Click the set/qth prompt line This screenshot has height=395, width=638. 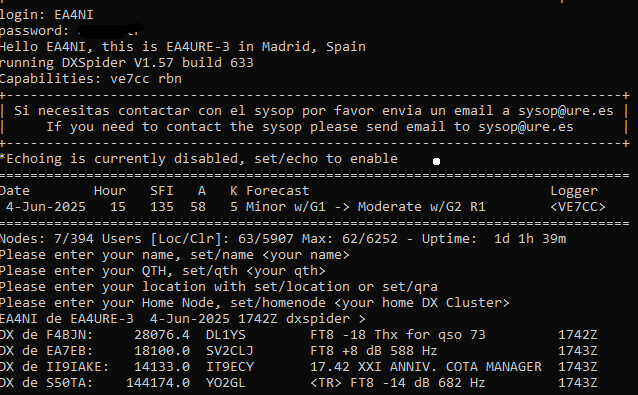click(163, 271)
